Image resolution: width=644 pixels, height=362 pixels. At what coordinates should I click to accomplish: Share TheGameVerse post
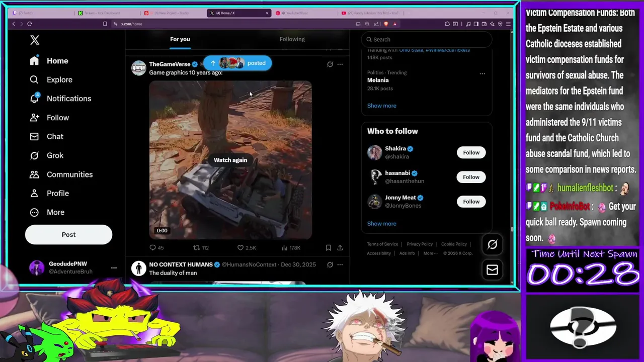pos(340,247)
